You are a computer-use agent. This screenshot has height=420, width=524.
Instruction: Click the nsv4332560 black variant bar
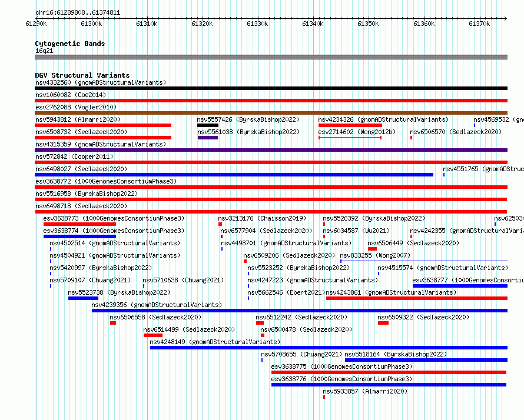tap(271, 88)
